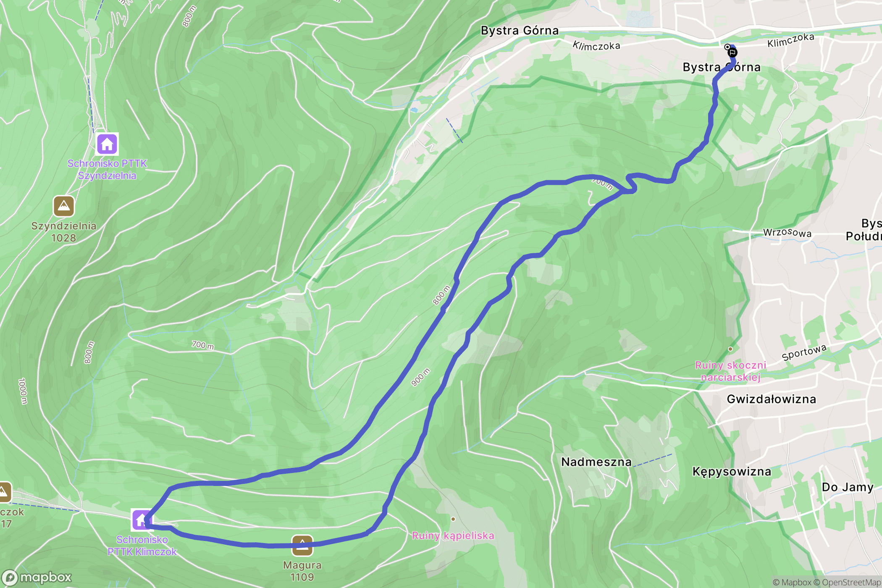Click the partially visible peak icon at left edge
The width and height of the screenshot is (882, 588).
4,492
